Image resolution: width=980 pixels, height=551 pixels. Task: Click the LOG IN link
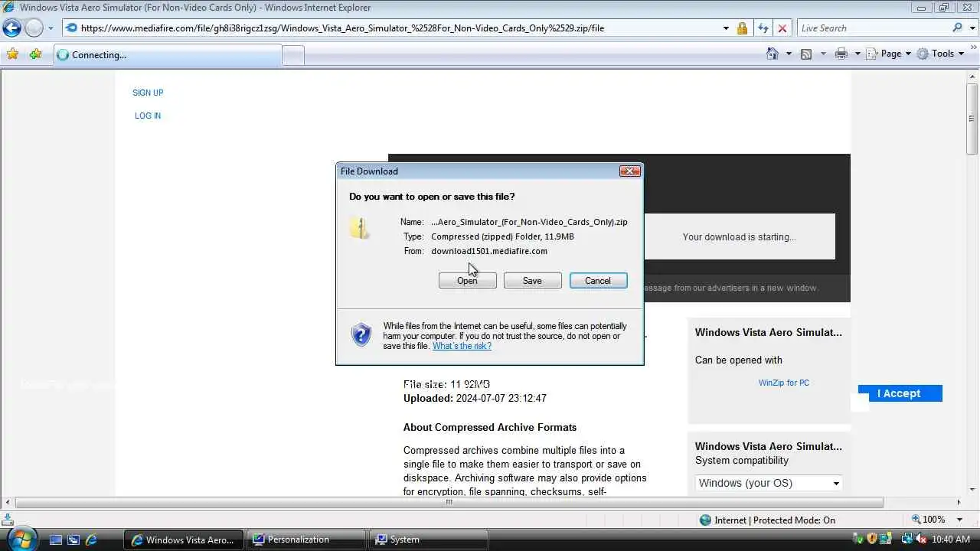click(148, 116)
